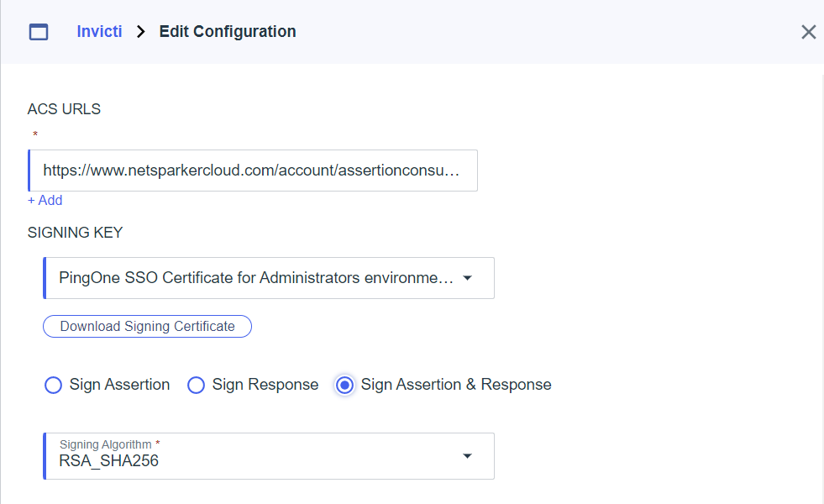Screen dimensions: 824x504
Task: Click the Download Signing Certificate button
Action: pyautogui.click(x=147, y=326)
